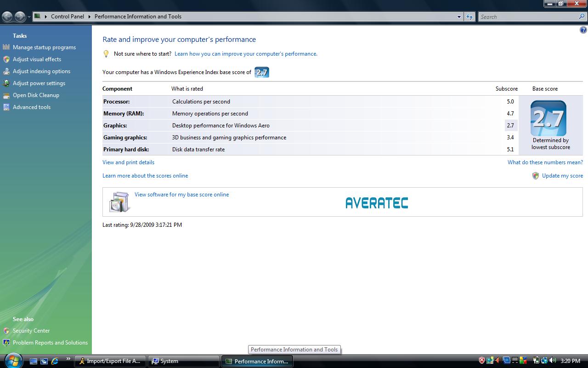Click the Internet Explorer quick launch icon

[55, 361]
